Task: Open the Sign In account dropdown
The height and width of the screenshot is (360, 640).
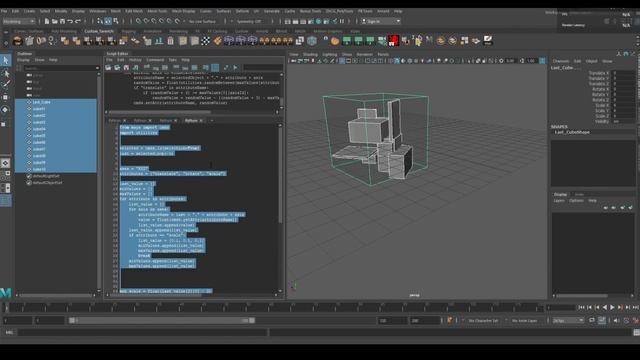Action: click(381, 21)
